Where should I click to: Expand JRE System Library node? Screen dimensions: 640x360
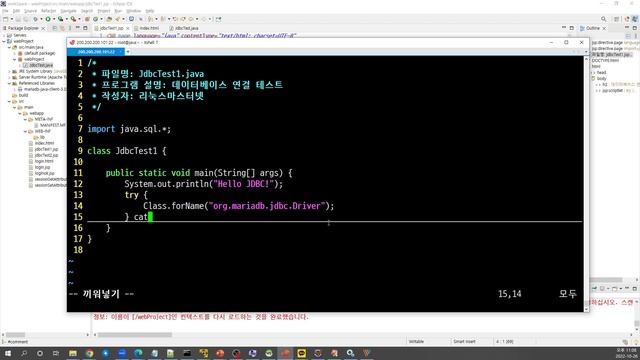[9, 71]
